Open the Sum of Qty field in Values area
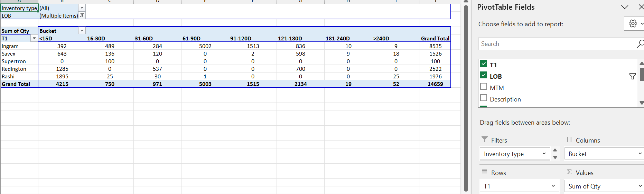The image size is (644, 194). coord(603,186)
